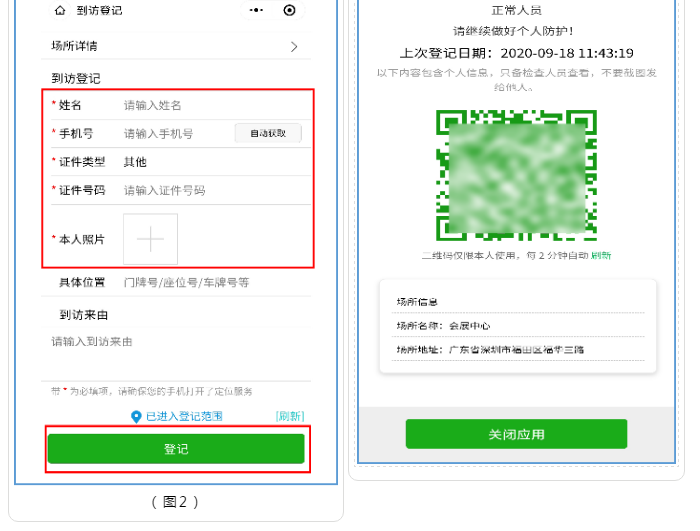Image resolution: width=700 pixels, height=531 pixels.
Task: Tap the circular target capsule icon
Action: tap(289, 10)
